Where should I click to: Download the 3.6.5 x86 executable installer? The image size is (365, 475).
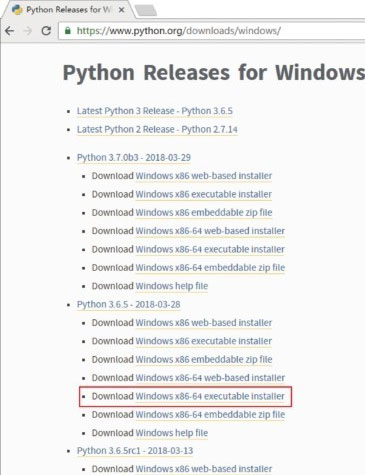[204, 341]
